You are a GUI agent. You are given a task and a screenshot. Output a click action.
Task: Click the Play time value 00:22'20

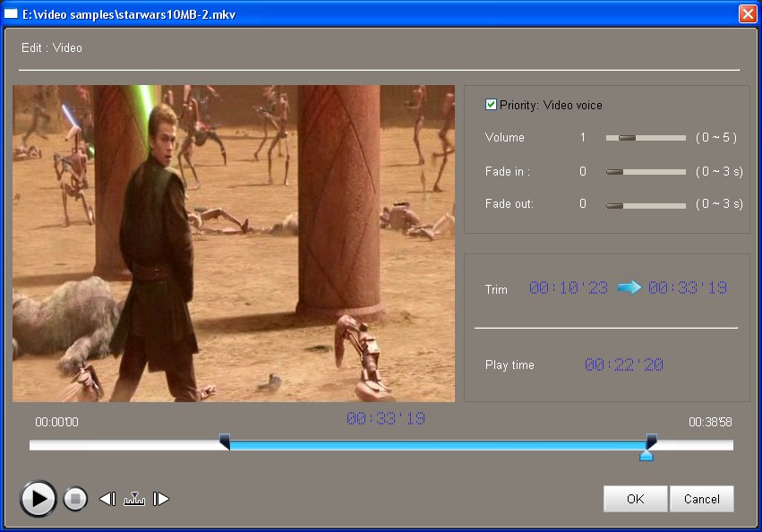tap(624, 365)
